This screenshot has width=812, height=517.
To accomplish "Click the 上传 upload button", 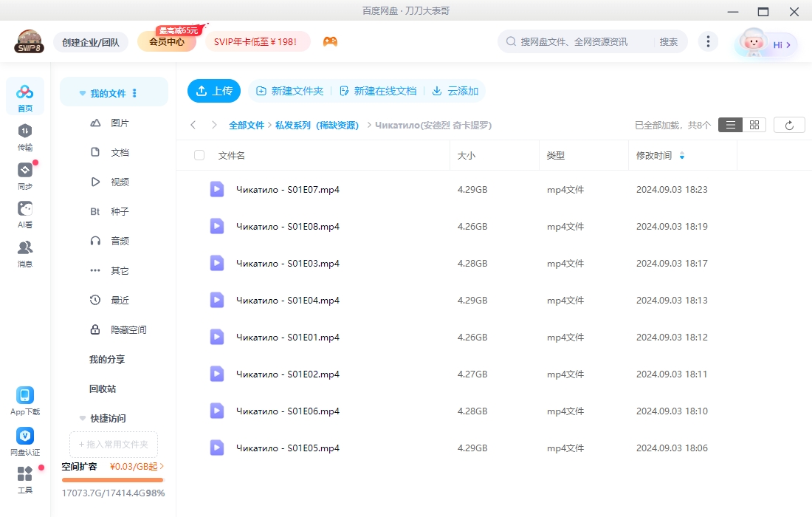I will tap(214, 91).
